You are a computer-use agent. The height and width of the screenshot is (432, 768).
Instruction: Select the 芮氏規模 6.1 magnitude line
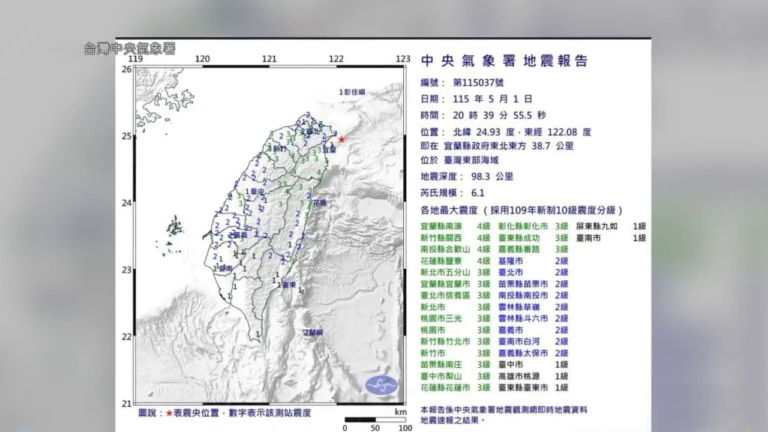pyautogui.click(x=453, y=193)
